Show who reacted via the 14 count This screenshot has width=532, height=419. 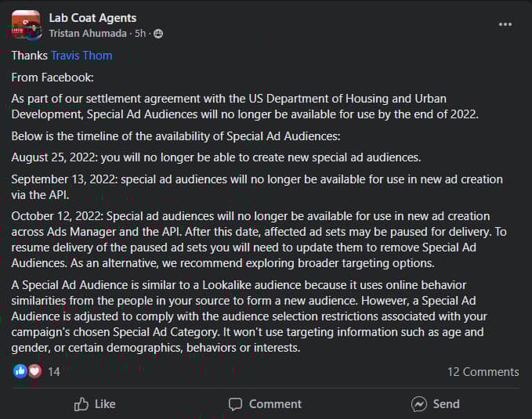tap(54, 371)
